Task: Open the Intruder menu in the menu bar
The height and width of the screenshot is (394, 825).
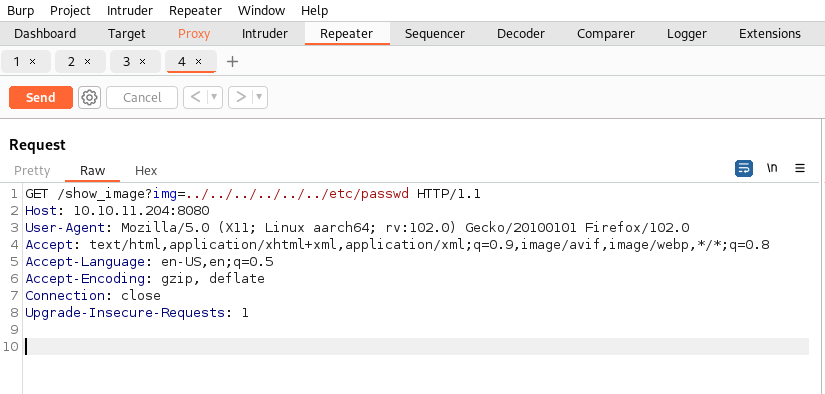Action: pyautogui.click(x=130, y=11)
